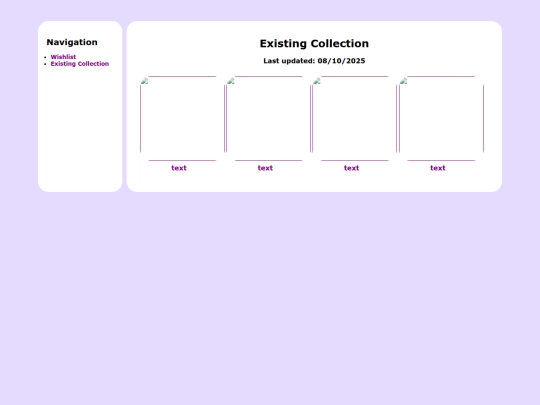
Task: Open the Wishlist navigation link
Action: [63, 57]
